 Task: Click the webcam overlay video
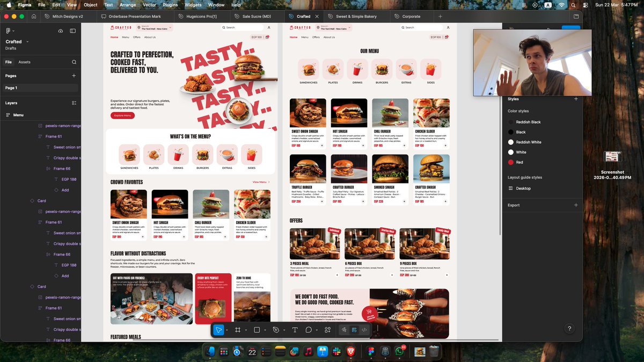(x=532, y=63)
